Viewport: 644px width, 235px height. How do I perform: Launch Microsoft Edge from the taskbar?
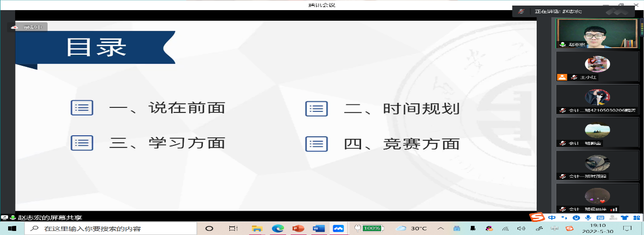(x=277, y=228)
